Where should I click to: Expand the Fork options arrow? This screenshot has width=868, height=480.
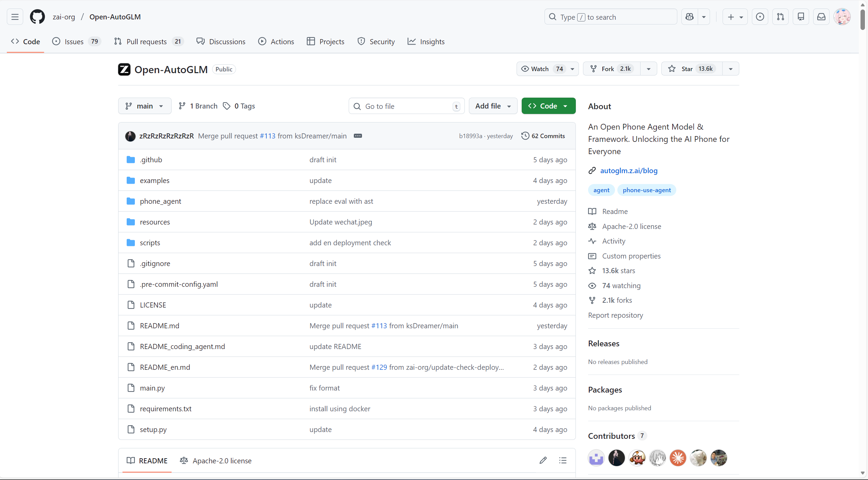(649, 69)
